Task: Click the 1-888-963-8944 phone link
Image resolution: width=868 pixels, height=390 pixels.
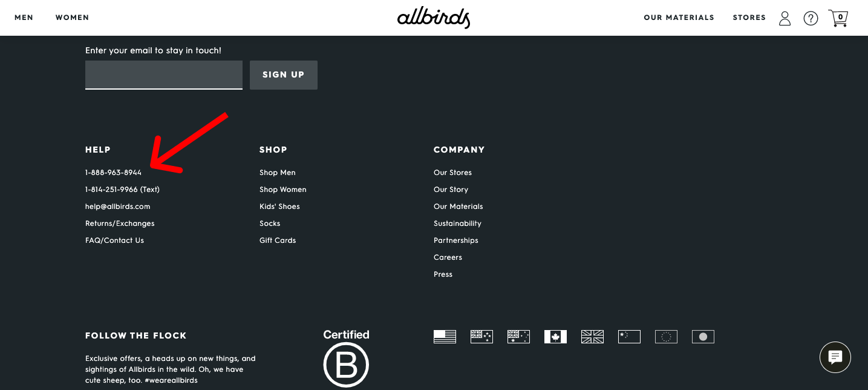Action: point(113,173)
